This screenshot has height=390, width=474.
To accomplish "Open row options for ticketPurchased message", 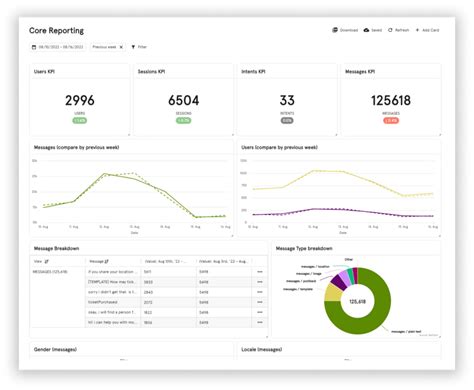I will point(260,302).
